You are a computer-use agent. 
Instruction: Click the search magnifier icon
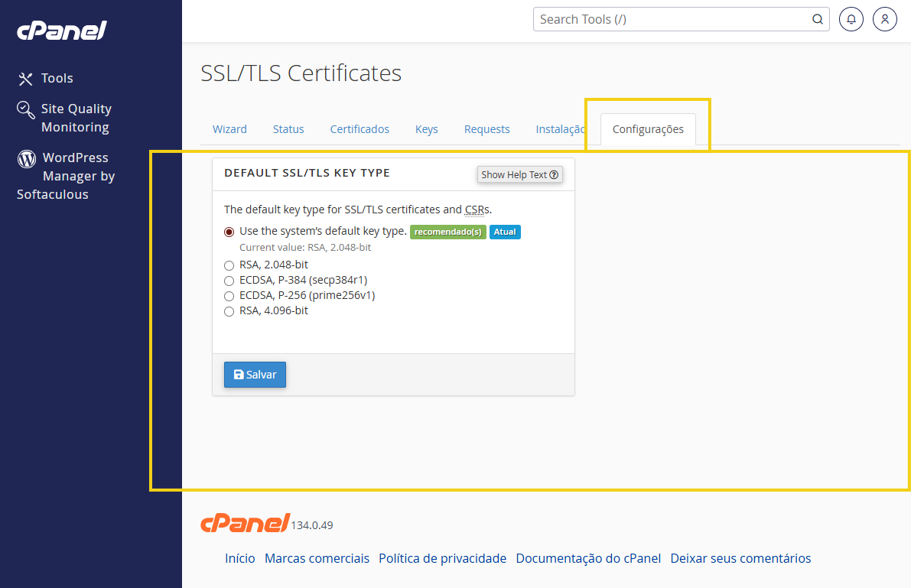pyautogui.click(x=817, y=19)
